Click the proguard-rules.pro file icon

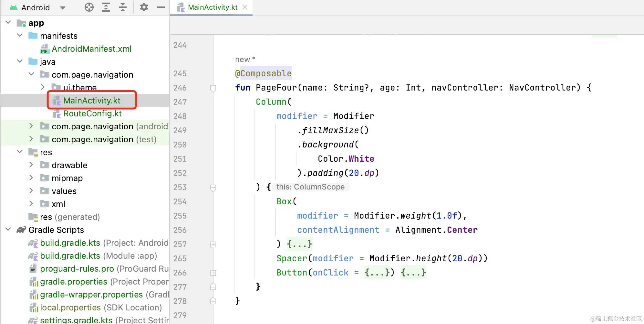[33, 269]
